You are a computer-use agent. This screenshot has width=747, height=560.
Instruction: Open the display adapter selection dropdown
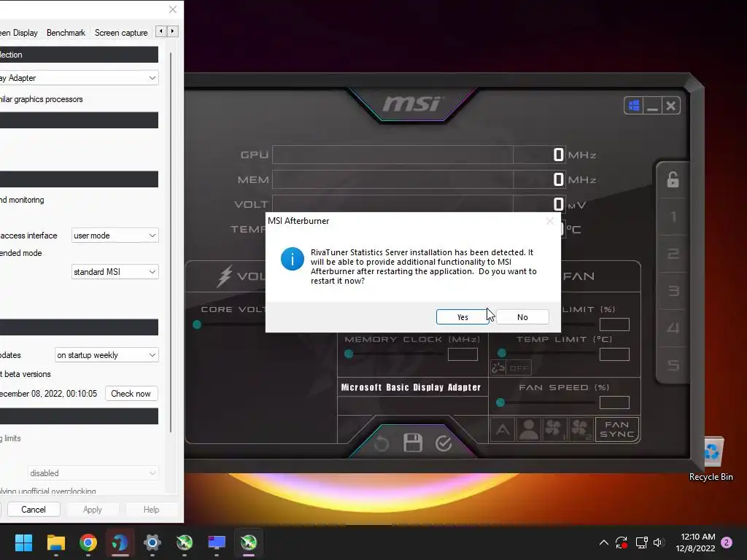pyautogui.click(x=79, y=78)
